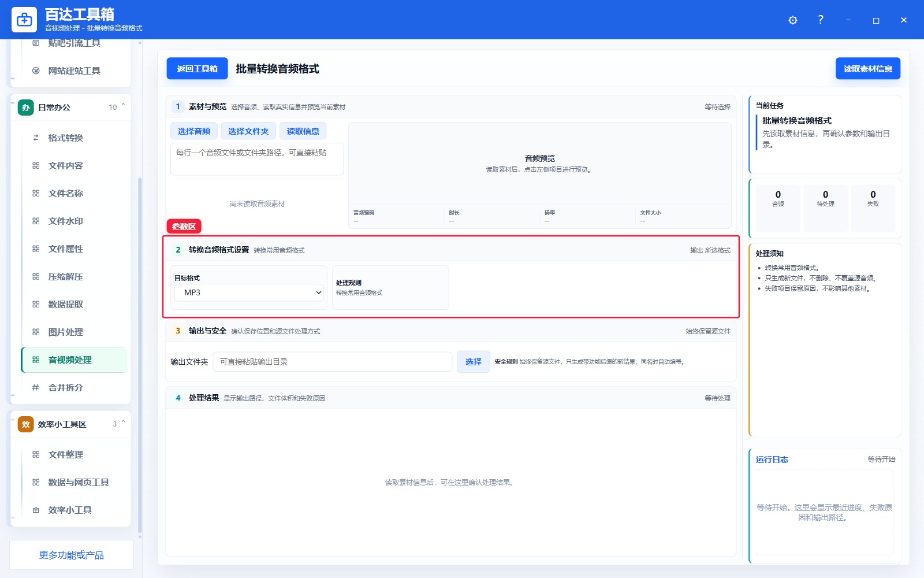Click the 返回工具箱 button
This screenshot has width=924, height=578.
[x=197, y=69]
